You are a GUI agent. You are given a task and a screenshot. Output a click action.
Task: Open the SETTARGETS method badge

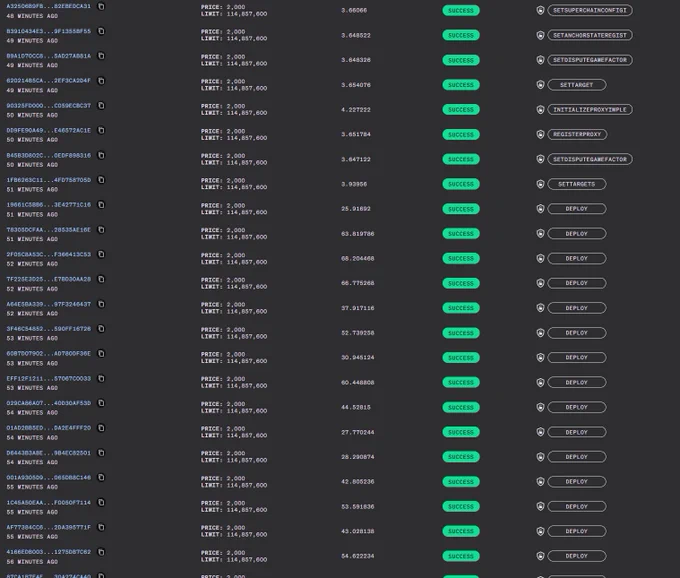point(577,184)
